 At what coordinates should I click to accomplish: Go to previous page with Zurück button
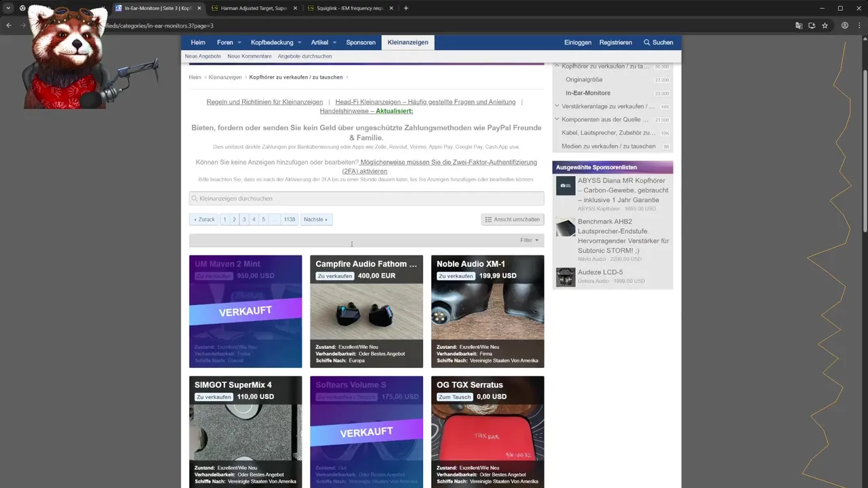(203, 220)
